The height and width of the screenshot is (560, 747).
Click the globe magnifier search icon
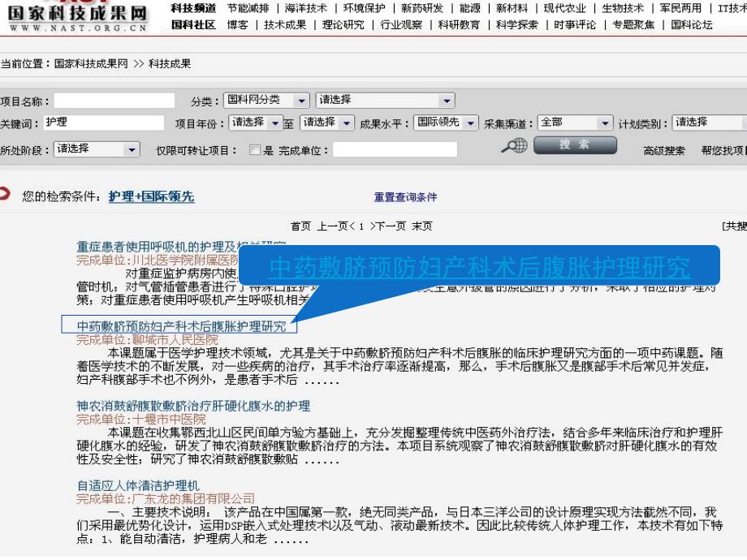(514, 145)
